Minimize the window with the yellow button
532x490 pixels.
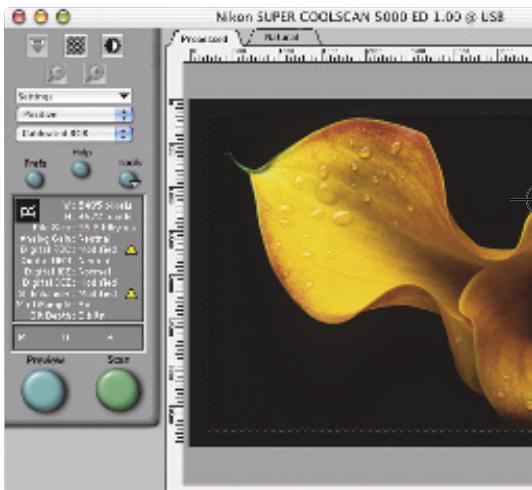tap(41, 17)
